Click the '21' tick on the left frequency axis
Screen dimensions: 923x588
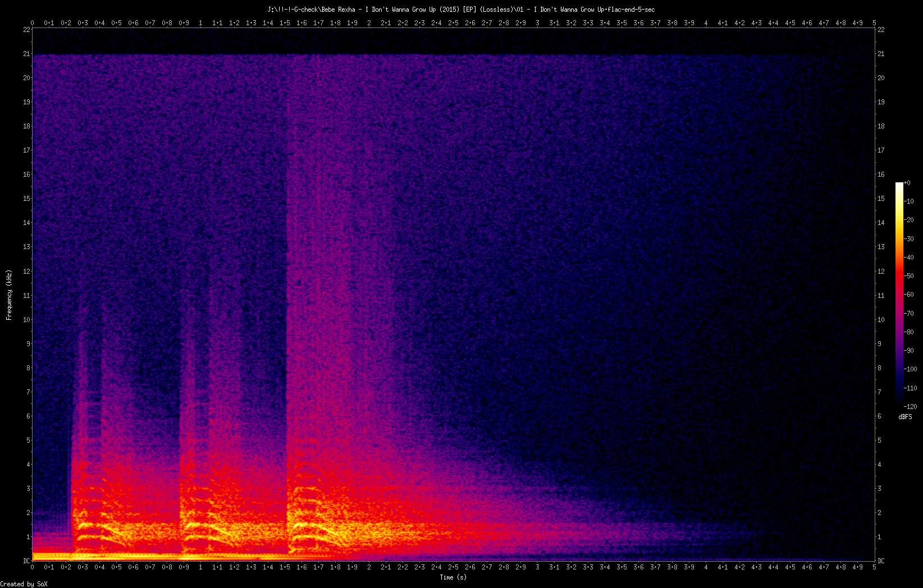(x=26, y=54)
